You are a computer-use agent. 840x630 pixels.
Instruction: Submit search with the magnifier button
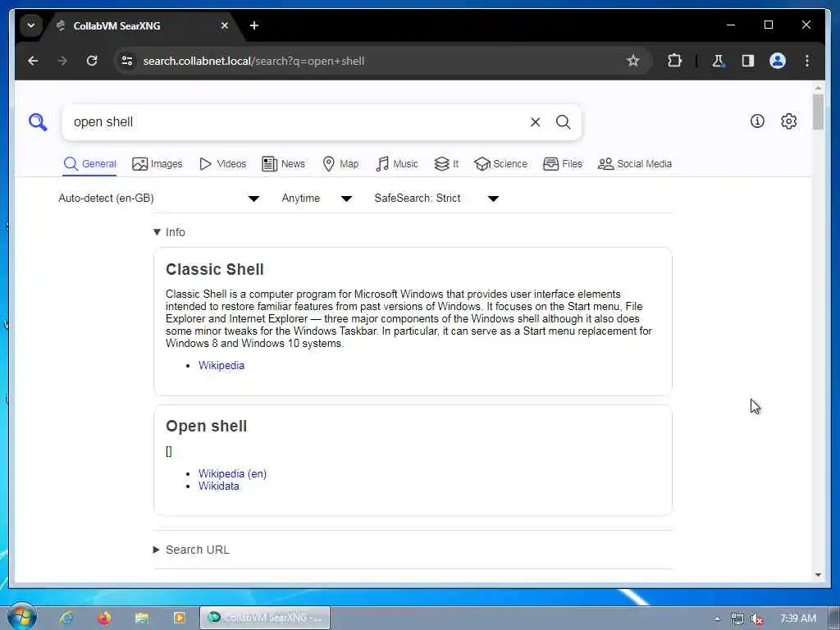[563, 122]
